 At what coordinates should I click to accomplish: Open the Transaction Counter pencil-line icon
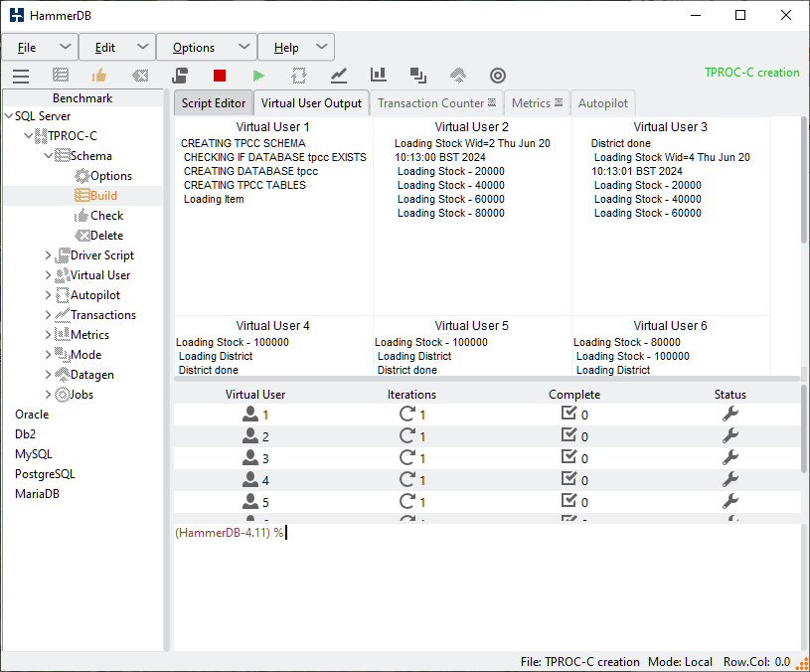click(x=338, y=76)
